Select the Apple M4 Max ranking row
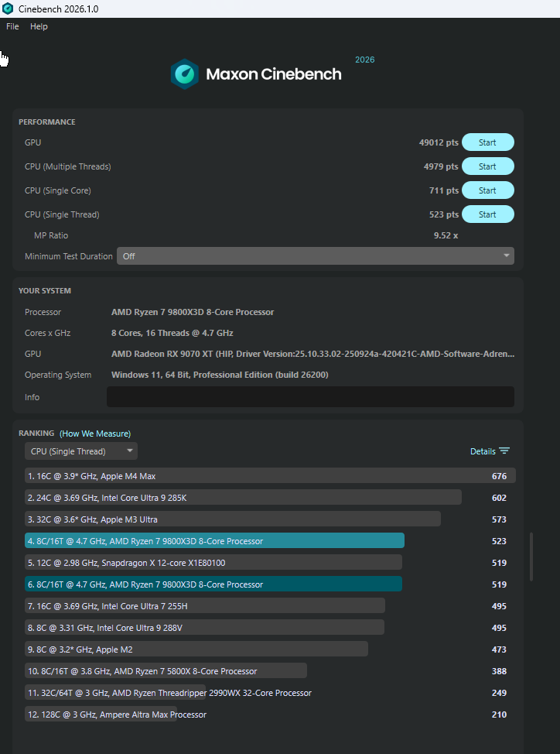Image resolution: width=560 pixels, height=754 pixels. click(x=270, y=475)
